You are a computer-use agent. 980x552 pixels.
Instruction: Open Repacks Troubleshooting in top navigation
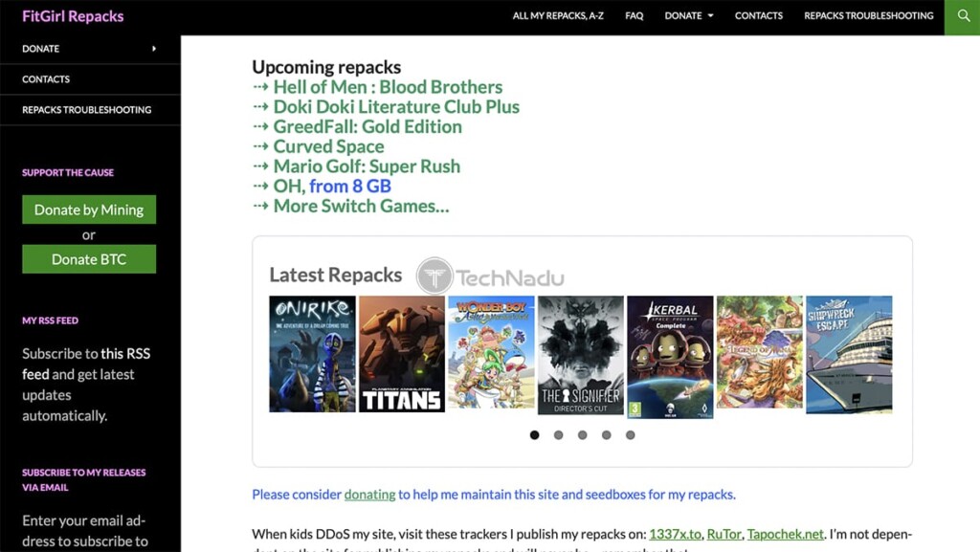(869, 15)
